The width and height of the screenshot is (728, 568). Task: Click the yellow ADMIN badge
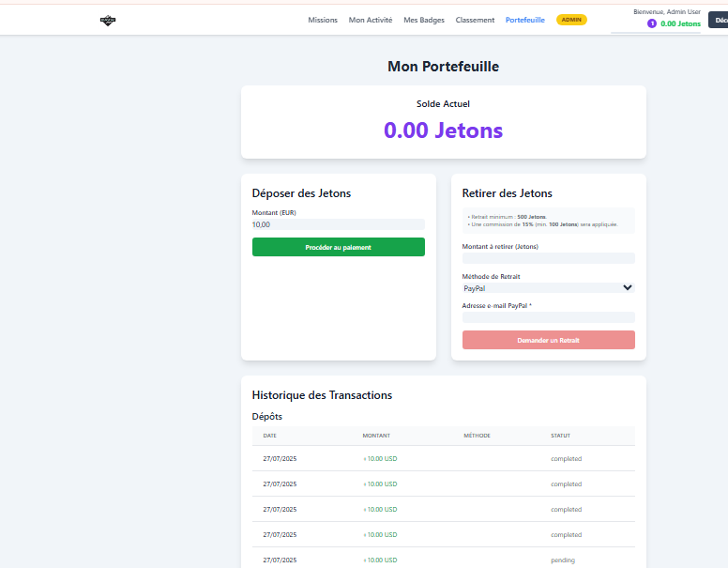tap(571, 20)
